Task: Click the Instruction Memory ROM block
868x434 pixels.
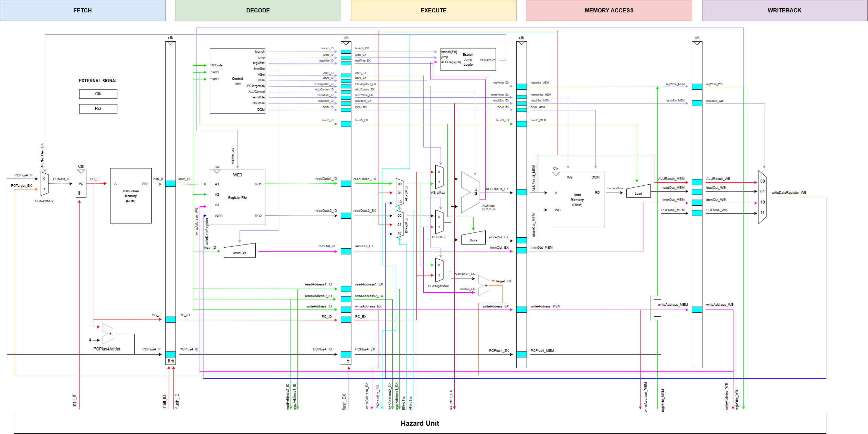Action: coord(131,196)
